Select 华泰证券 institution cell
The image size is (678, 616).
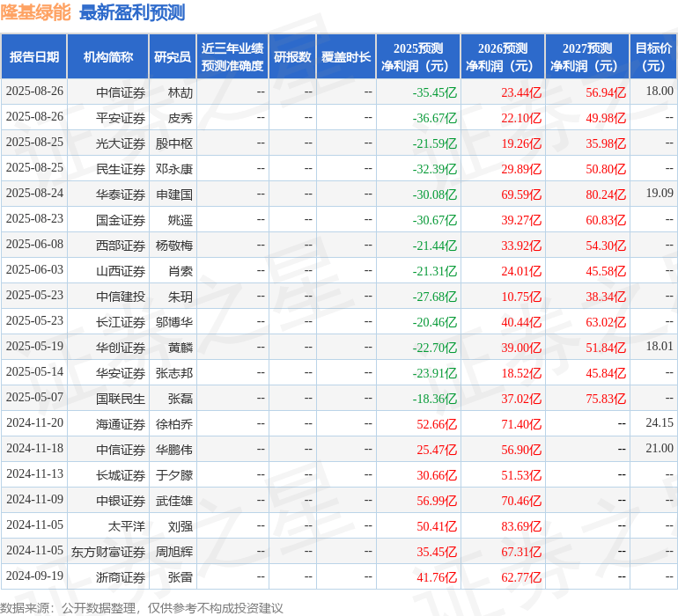[121, 194]
